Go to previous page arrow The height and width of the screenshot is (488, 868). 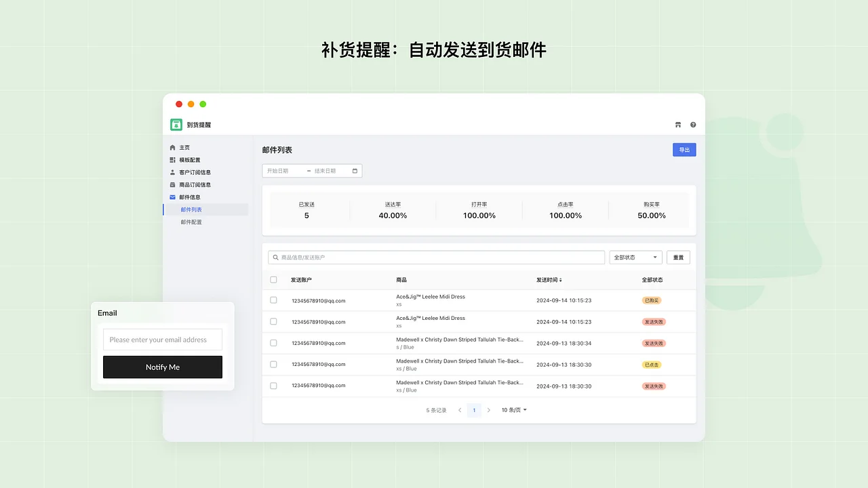pos(460,410)
